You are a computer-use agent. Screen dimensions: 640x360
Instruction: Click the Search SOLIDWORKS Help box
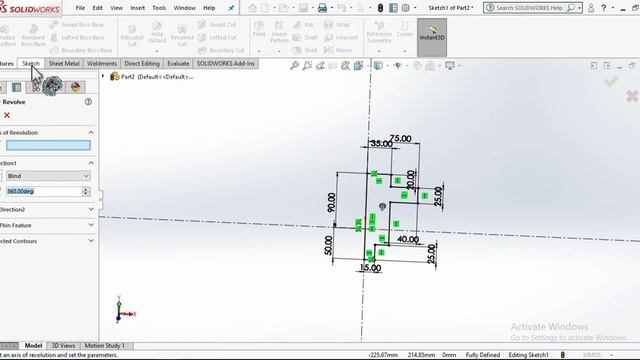coord(533,8)
